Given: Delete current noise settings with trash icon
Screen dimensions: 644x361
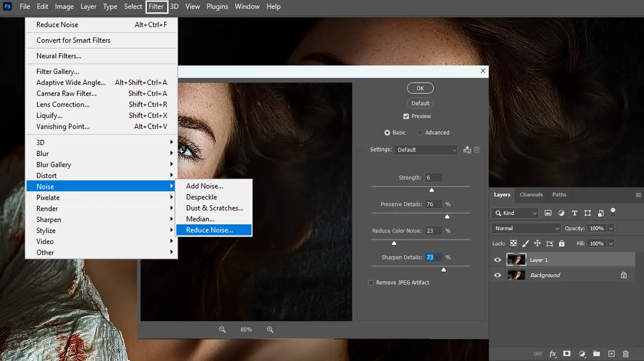Looking at the screenshot, I should [477, 150].
